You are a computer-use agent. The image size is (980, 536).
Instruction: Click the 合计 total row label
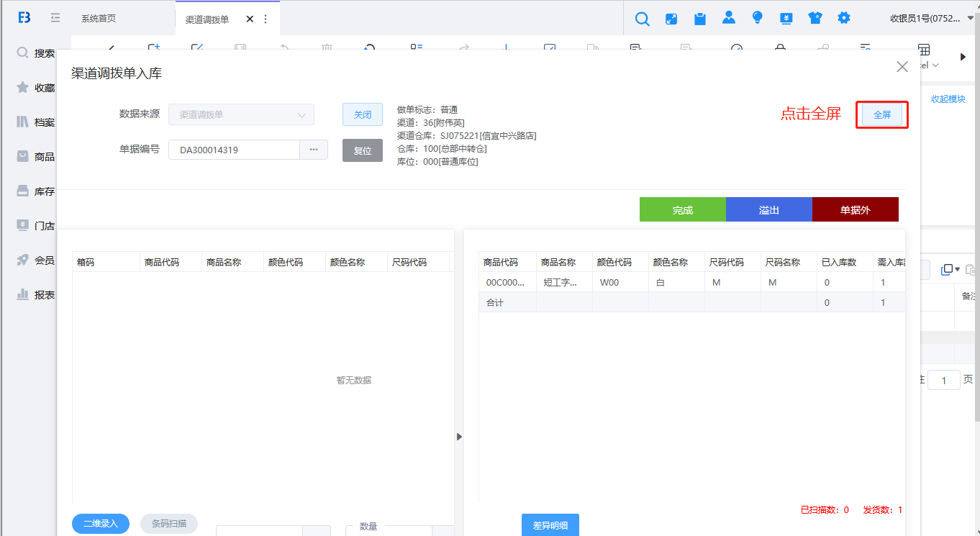(495, 302)
